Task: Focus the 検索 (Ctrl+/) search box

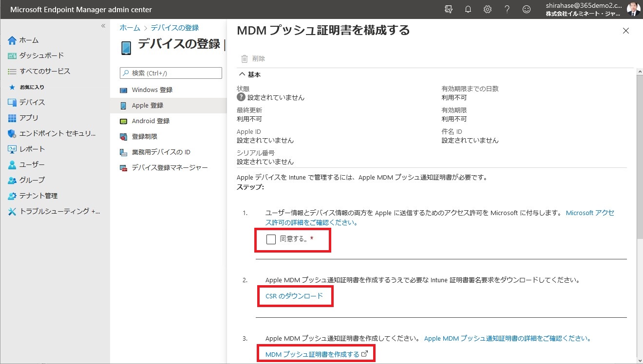Action: coord(171,73)
